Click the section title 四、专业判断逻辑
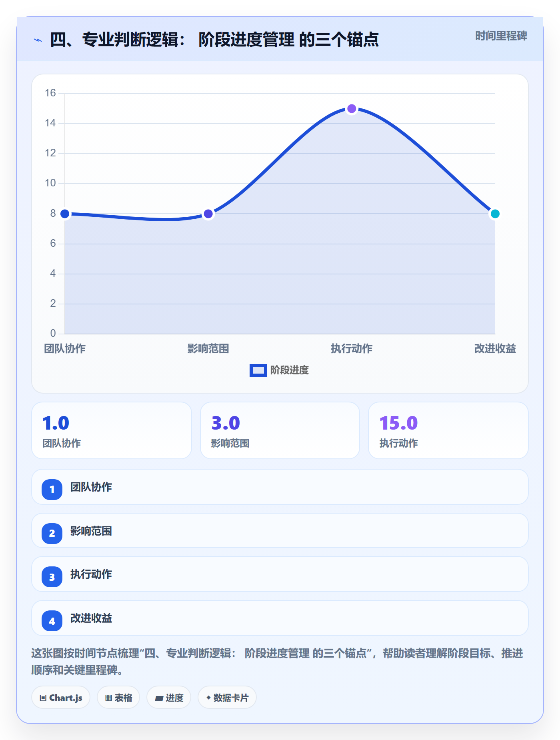560x740 pixels. [x=214, y=40]
